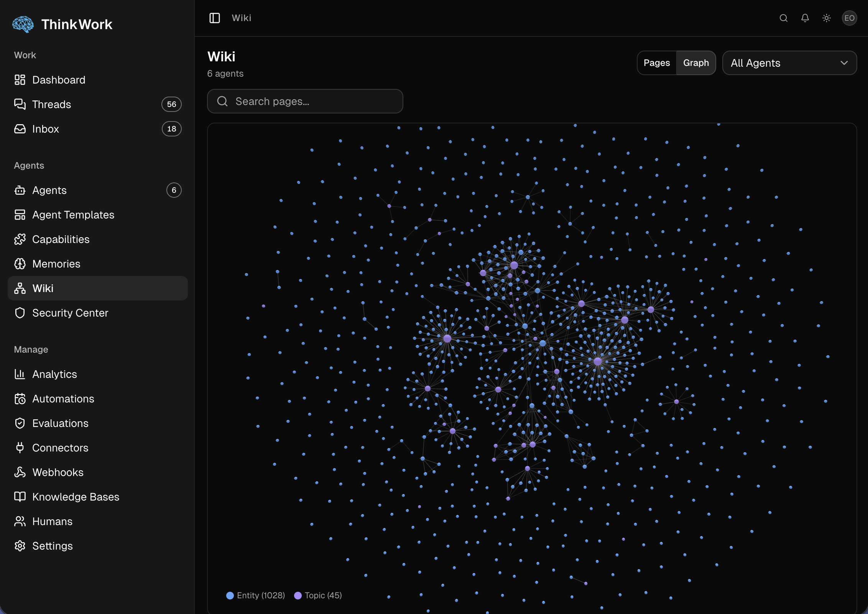The image size is (868, 614).
Task: Expand the Agents filter chevron
Action: click(x=845, y=63)
